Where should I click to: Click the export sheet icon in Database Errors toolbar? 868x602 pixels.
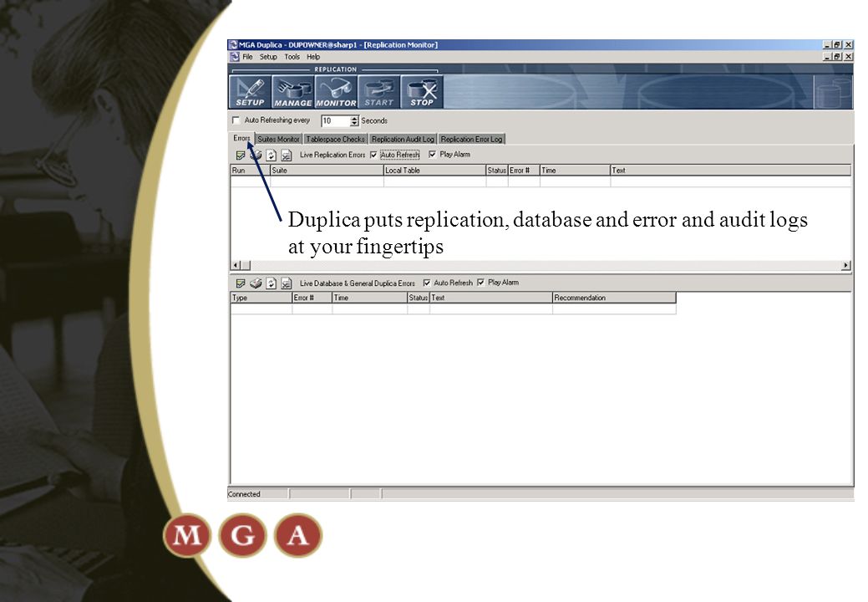287,283
